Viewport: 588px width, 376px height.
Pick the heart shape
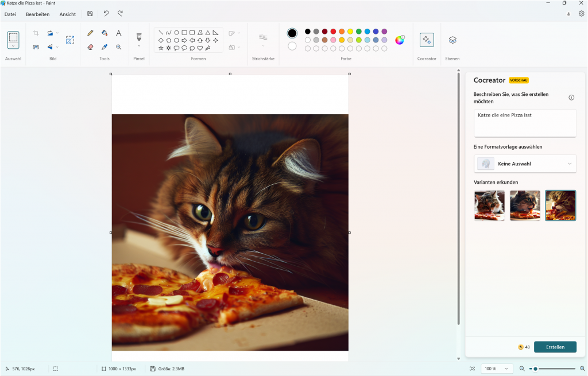tap(200, 48)
